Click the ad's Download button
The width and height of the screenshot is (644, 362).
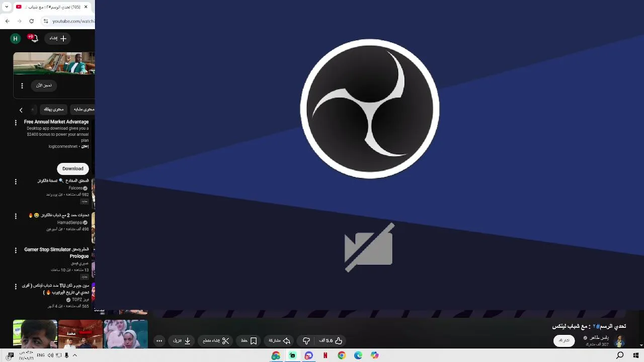coord(73,168)
